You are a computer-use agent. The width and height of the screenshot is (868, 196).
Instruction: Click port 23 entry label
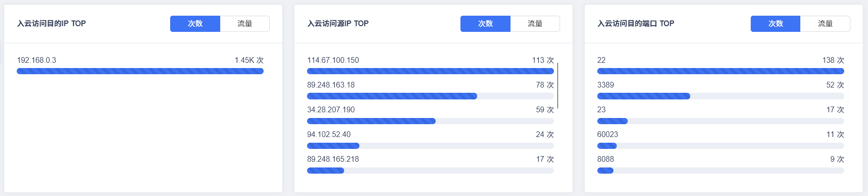click(602, 110)
